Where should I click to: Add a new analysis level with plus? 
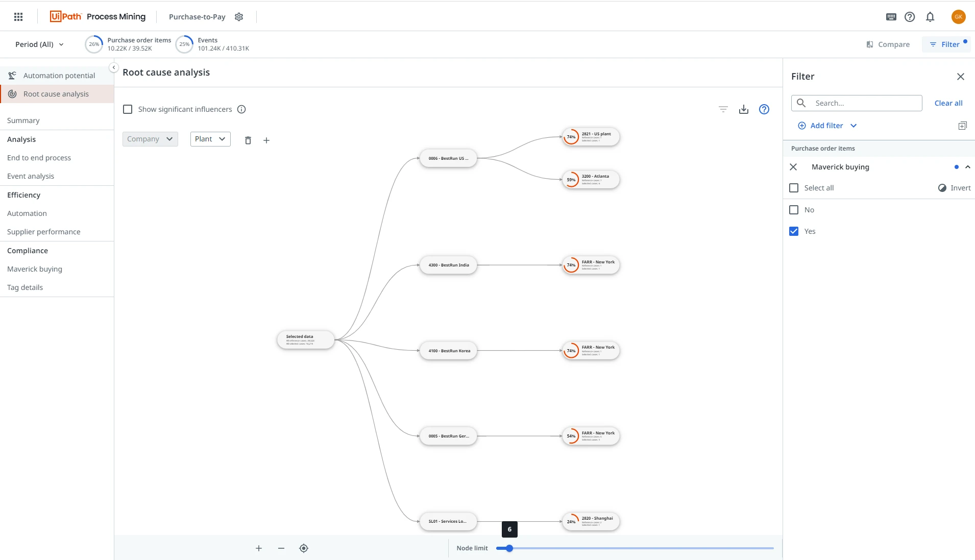[266, 140]
